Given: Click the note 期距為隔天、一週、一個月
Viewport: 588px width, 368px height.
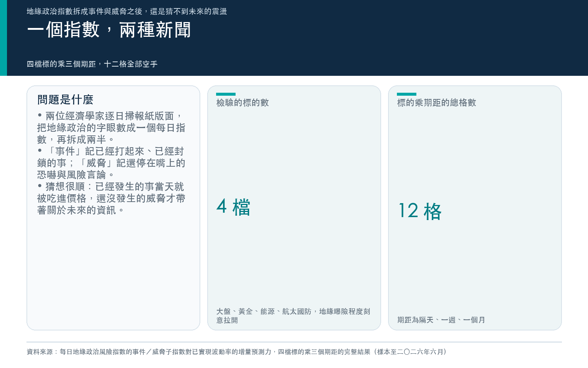Looking at the screenshot, I should pos(441,320).
